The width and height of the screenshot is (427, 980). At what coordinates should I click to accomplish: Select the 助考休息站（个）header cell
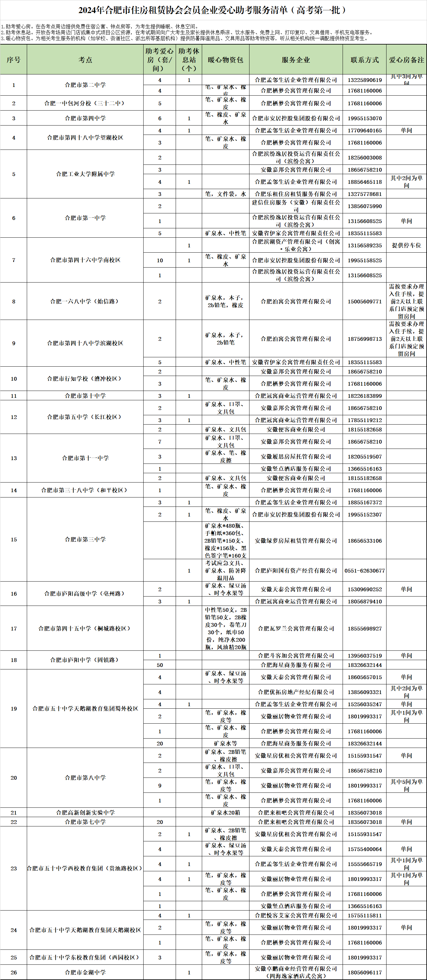189,60
